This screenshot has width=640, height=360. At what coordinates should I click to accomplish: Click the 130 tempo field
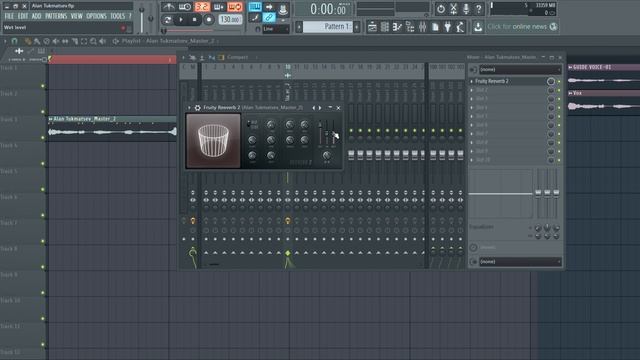tap(230, 19)
